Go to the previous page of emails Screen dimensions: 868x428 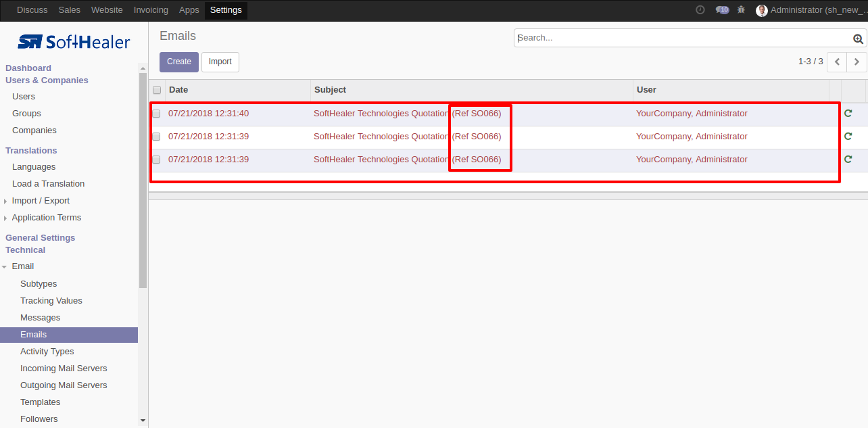837,62
